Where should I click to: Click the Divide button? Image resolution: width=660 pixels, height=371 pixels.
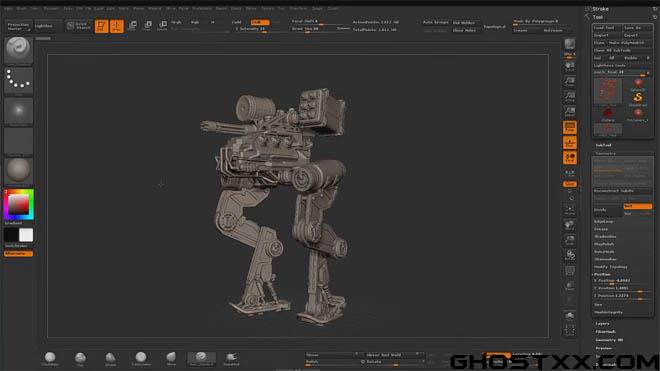[607, 210]
